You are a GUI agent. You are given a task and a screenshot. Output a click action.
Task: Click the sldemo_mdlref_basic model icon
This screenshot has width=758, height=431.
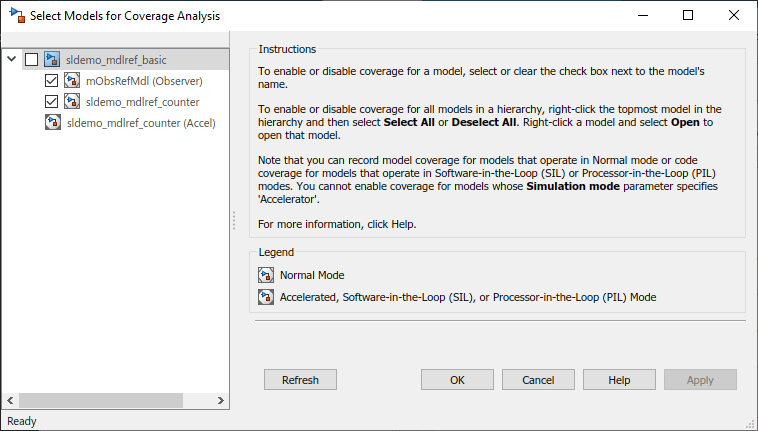click(x=51, y=59)
